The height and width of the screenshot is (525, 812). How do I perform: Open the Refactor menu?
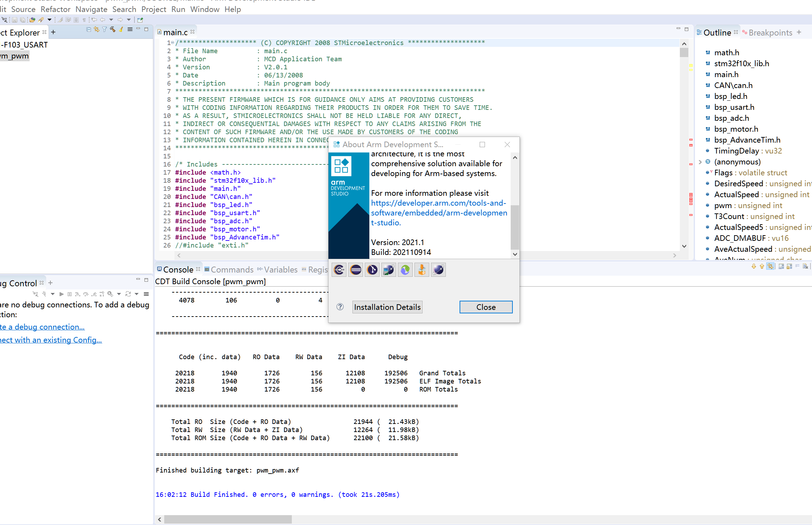[55, 9]
